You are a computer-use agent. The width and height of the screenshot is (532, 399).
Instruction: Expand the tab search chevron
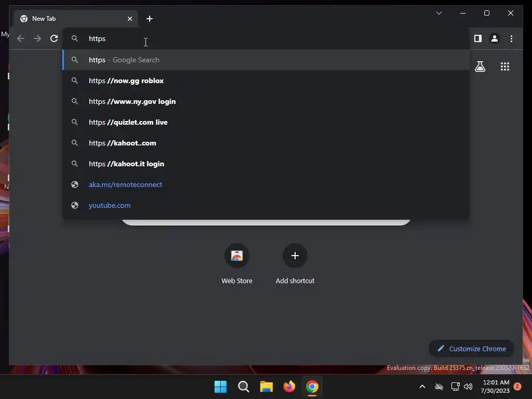point(438,13)
